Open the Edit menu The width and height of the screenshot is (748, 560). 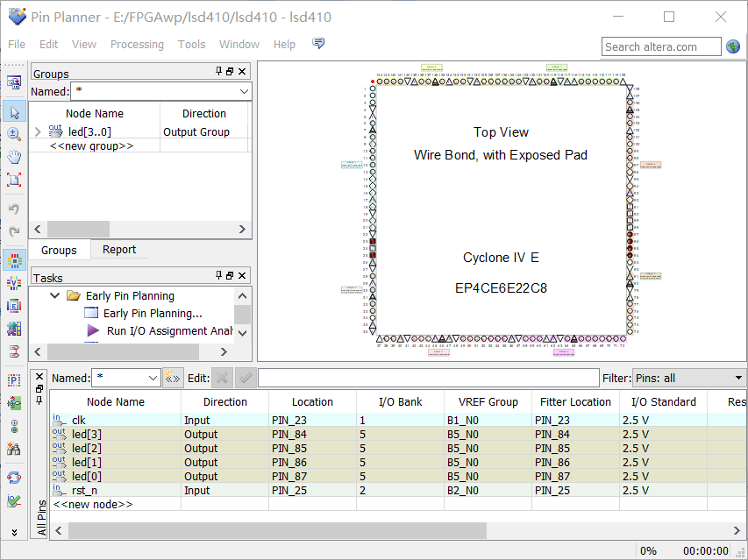[x=48, y=45]
